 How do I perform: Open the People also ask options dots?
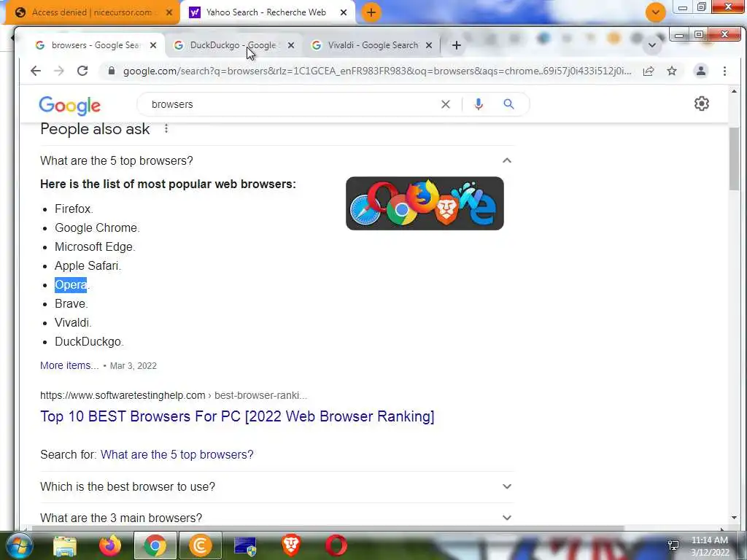click(166, 128)
